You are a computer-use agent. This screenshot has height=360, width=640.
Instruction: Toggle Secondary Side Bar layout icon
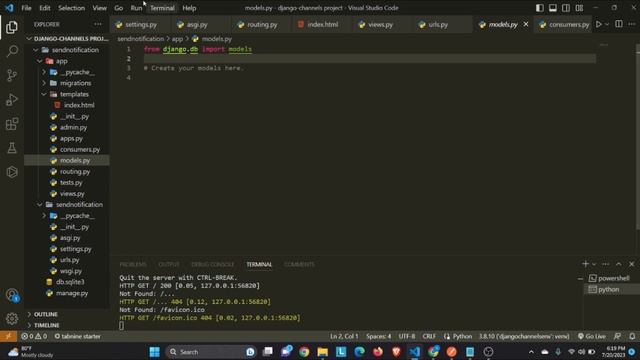[x=566, y=8]
